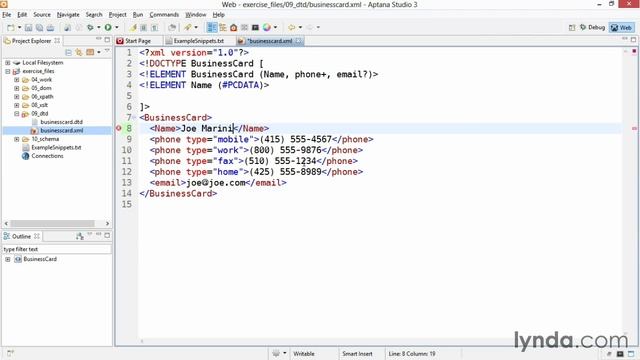Maximize the Project Explorer panel

(107, 40)
